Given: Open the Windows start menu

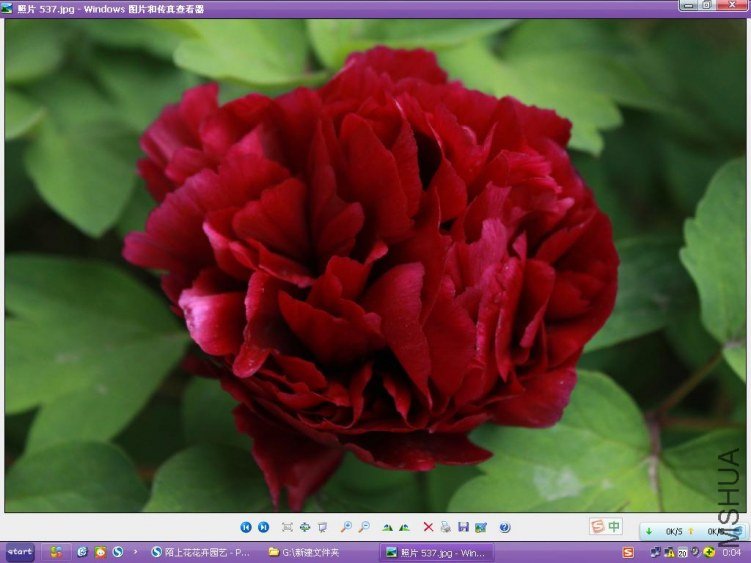Looking at the screenshot, I should click(20, 552).
